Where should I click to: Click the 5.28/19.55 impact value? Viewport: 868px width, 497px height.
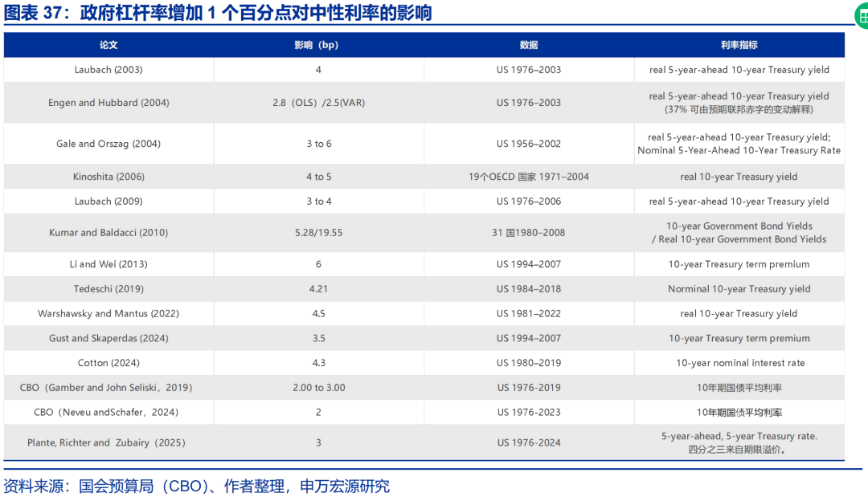pos(318,233)
